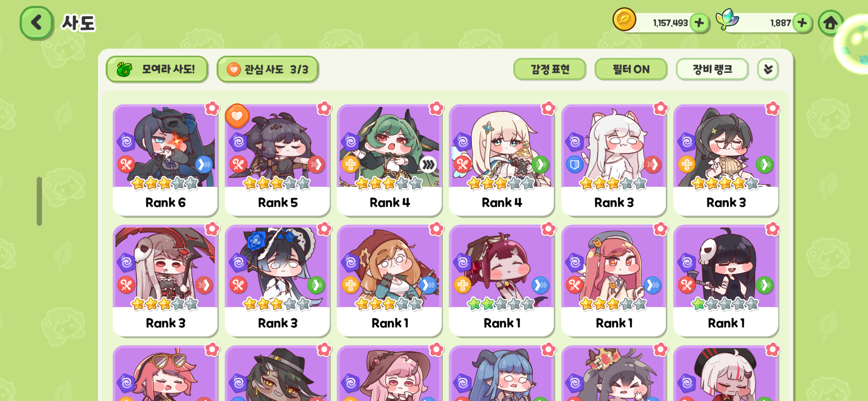Select the blue-rose hat Rank 3 character

pyautogui.click(x=277, y=281)
